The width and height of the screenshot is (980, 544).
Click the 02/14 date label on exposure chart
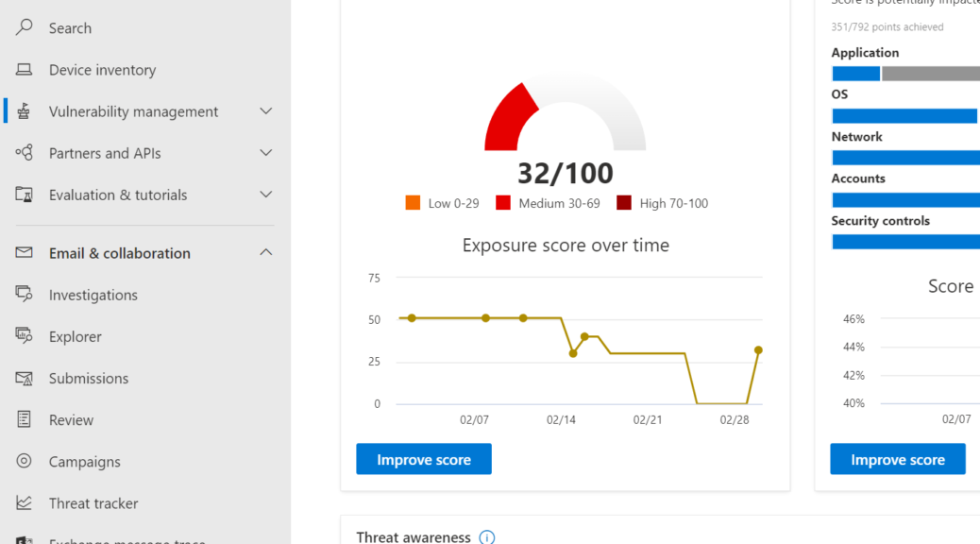coord(561,419)
